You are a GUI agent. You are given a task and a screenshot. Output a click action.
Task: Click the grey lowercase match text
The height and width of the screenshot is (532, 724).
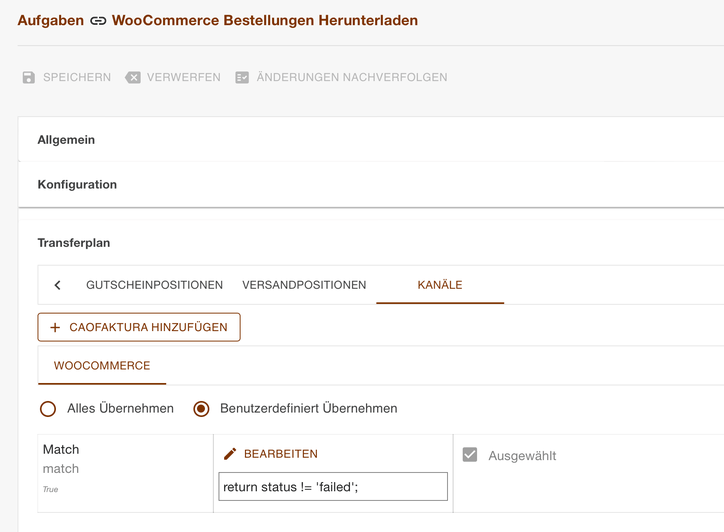[61, 469]
